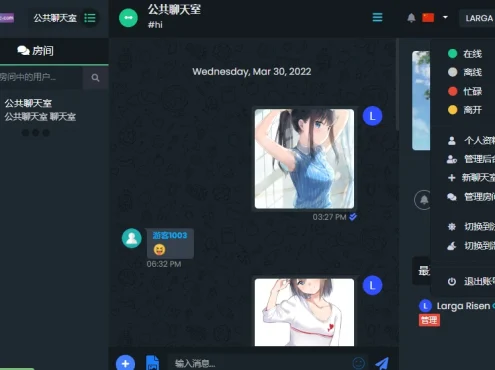Click the 06:32 PM timestamp
The image size is (495, 370).
164,264
